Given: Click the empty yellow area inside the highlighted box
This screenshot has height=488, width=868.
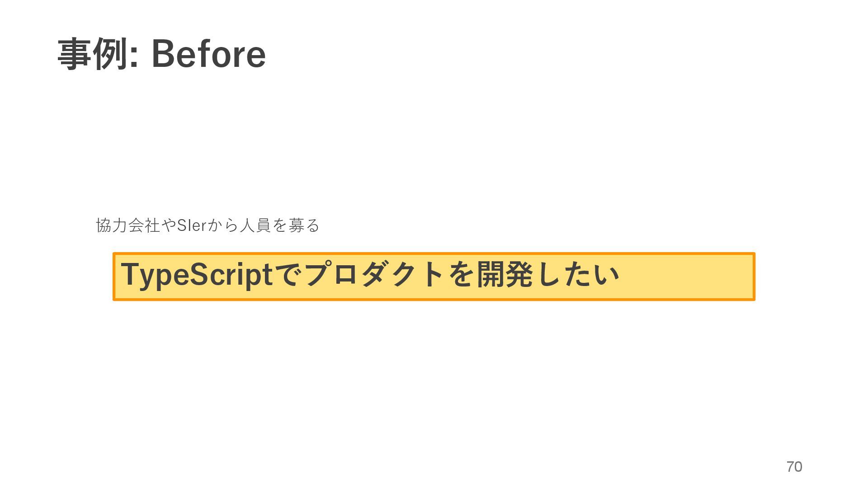Looking at the screenshot, I should click(x=687, y=277).
